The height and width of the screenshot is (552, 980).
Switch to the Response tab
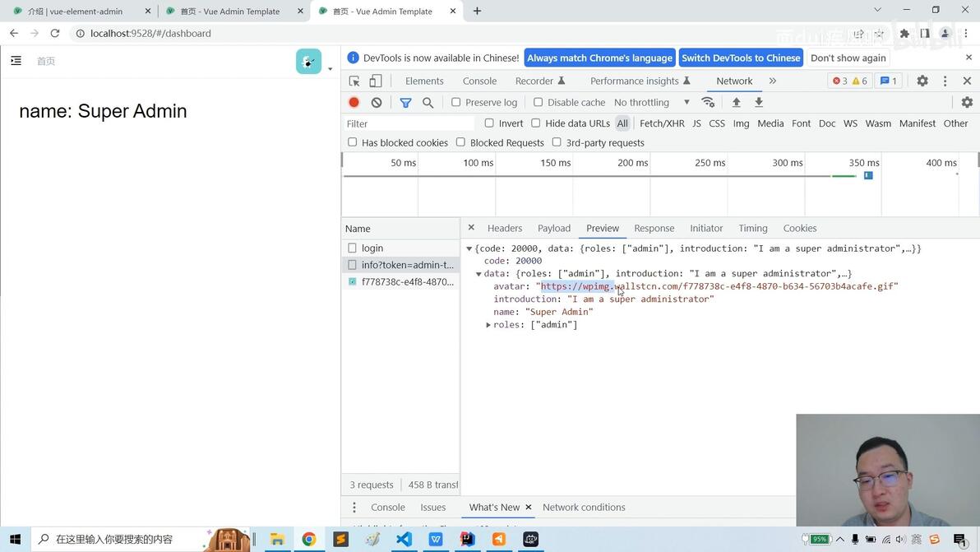tap(654, 228)
